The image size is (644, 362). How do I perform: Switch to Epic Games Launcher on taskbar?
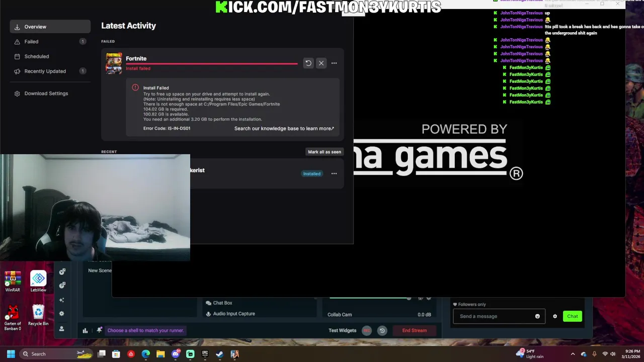click(x=205, y=354)
